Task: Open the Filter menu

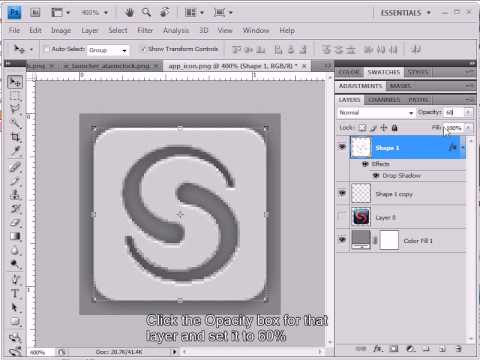Action: click(145, 30)
